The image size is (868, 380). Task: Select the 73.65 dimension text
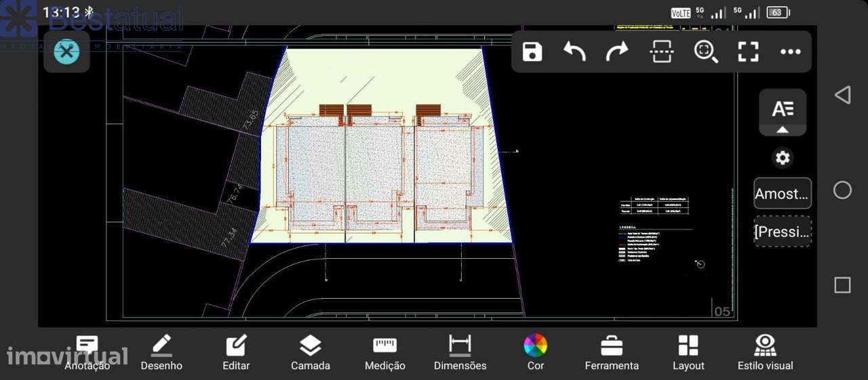(x=250, y=119)
